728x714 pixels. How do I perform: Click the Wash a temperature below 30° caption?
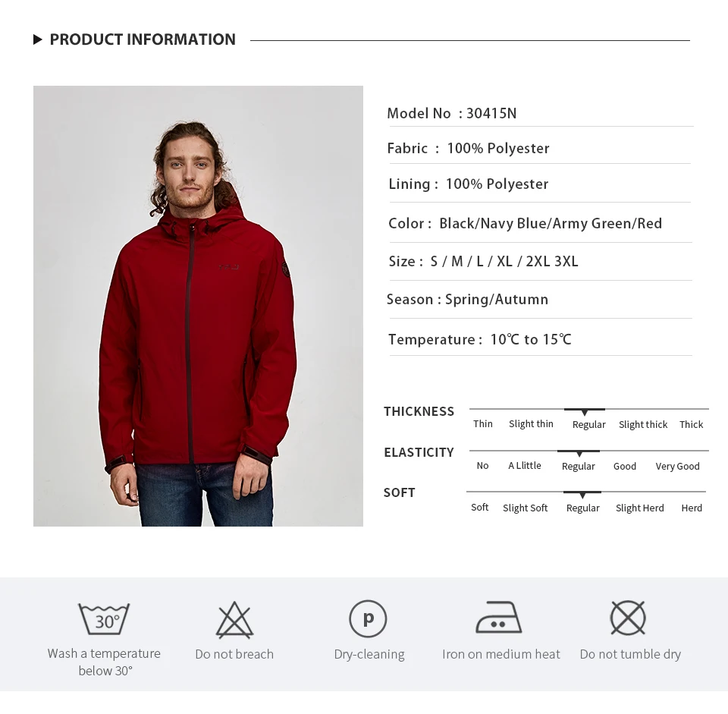(104, 662)
